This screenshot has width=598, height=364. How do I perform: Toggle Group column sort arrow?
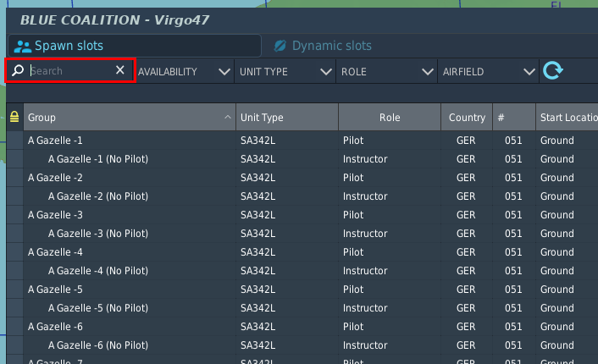point(228,117)
